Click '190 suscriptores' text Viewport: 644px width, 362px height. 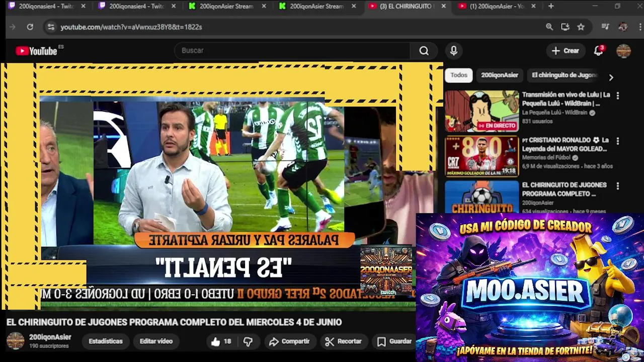[49, 346]
